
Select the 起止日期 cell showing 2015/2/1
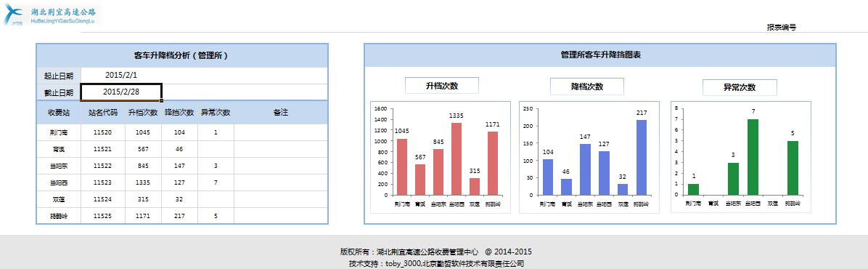tap(121, 76)
